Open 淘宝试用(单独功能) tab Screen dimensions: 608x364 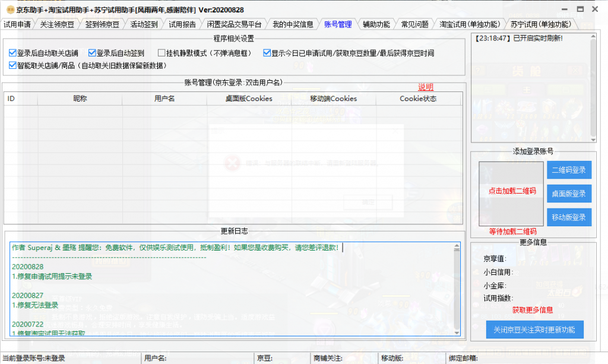tap(470, 24)
